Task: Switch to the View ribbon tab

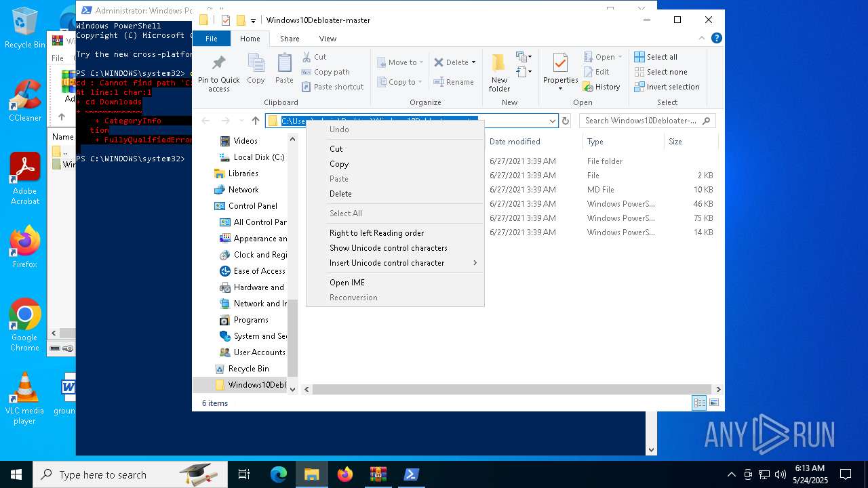Action: (328, 39)
